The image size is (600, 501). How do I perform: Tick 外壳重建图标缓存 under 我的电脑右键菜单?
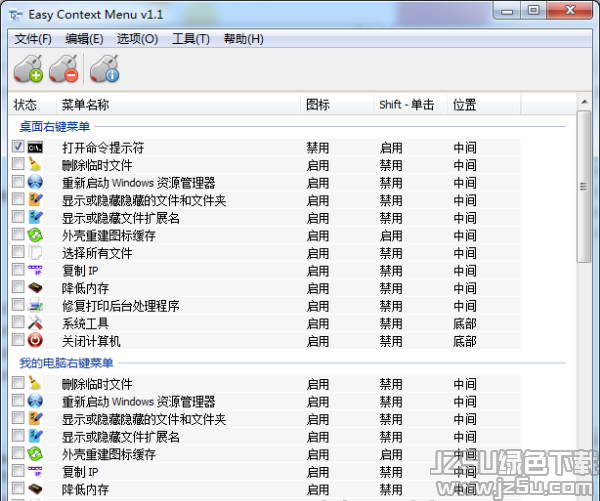coord(18,453)
